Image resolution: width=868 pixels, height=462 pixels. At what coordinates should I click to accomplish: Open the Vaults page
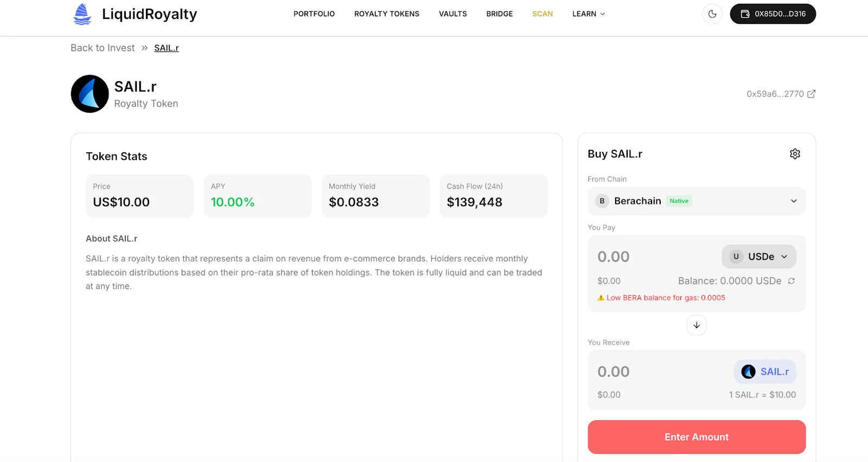click(453, 14)
